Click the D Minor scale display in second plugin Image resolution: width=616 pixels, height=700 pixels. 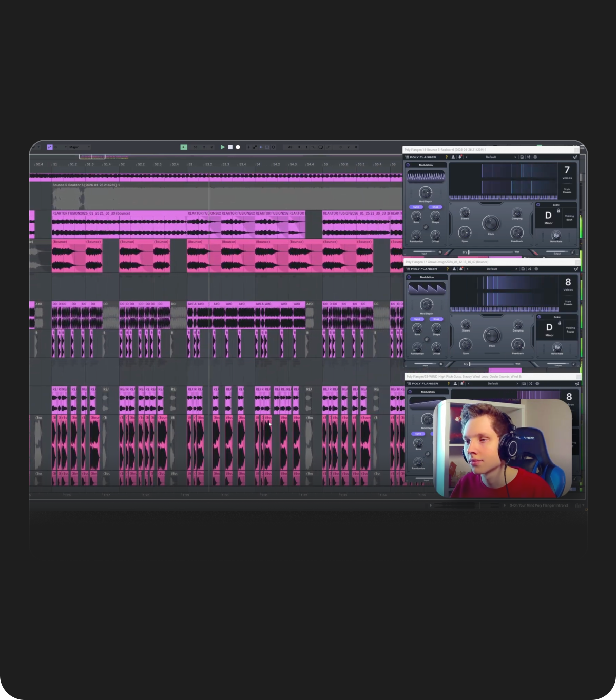[x=549, y=329]
